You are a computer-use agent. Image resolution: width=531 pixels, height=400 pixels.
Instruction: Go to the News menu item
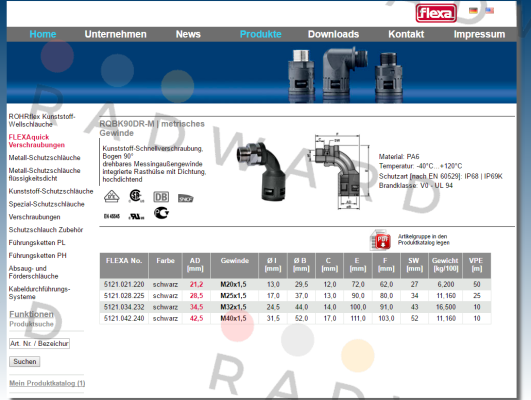[188, 34]
